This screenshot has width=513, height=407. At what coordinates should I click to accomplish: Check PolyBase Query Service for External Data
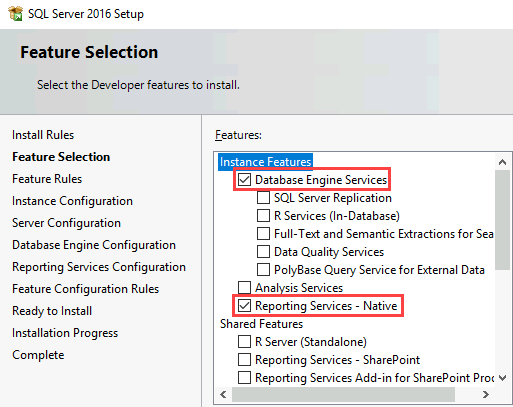263,270
